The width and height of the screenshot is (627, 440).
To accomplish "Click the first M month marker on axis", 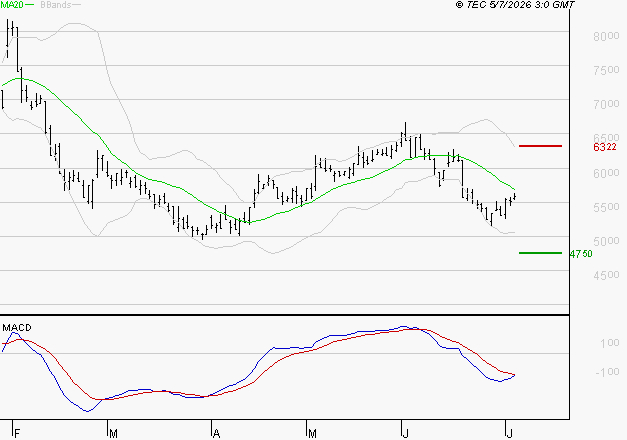I will (x=113, y=433).
